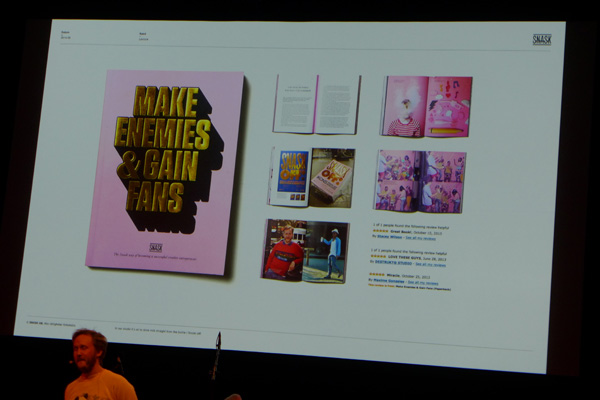Click the subtitle tagline on the book cover
The width and height of the screenshot is (600, 400).
155,256
